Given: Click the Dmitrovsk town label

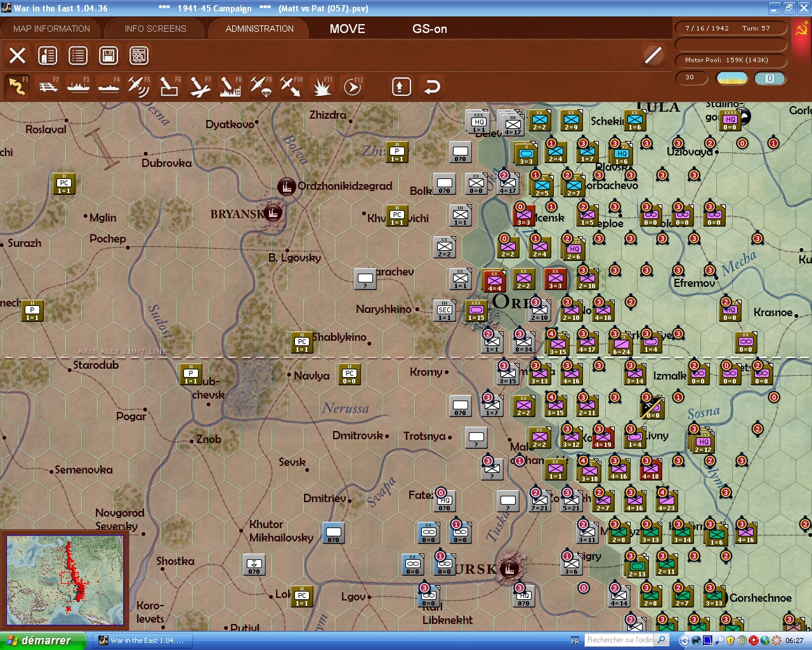Looking at the screenshot, I should click(358, 435).
